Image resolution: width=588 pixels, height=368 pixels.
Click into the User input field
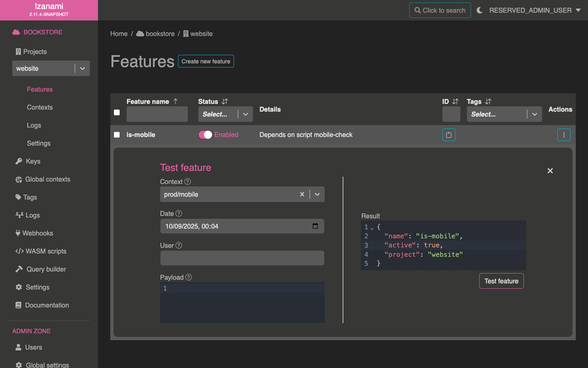[x=242, y=258]
